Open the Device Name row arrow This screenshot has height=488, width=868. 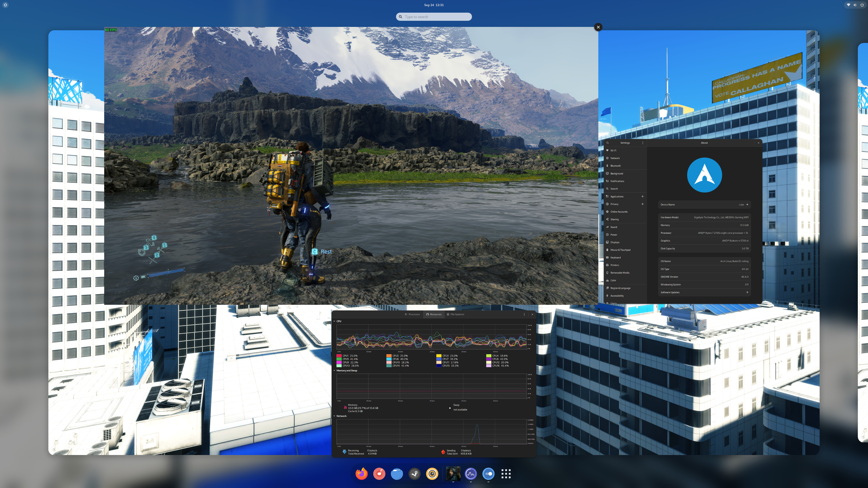point(747,204)
